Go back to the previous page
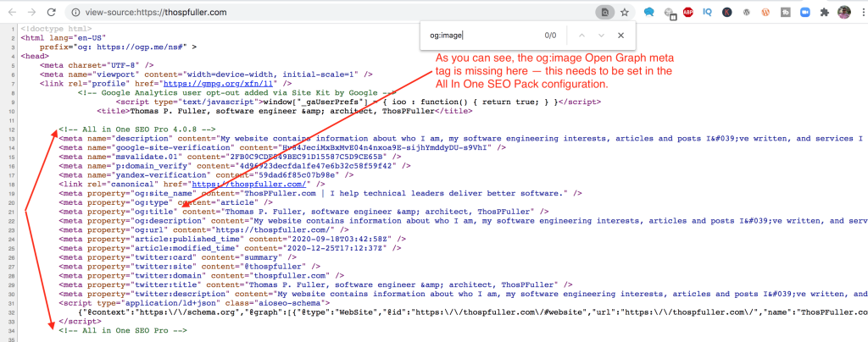The image size is (868, 342). [13, 12]
